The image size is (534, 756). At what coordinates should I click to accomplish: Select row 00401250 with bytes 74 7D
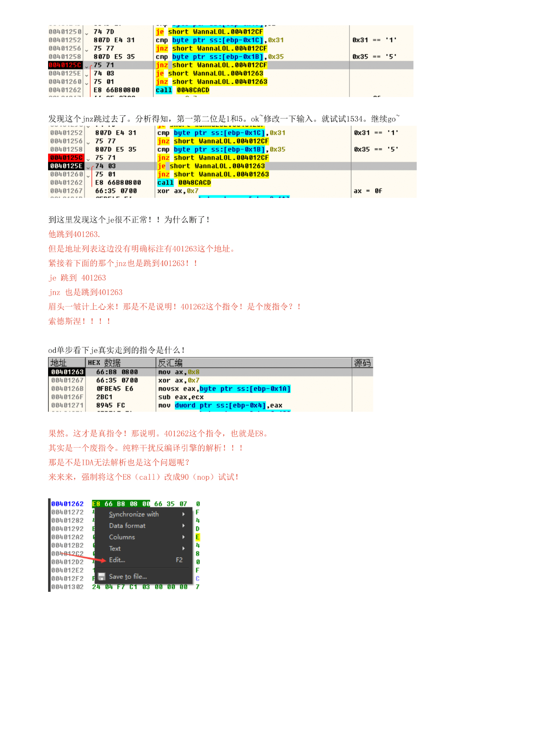[231, 32]
